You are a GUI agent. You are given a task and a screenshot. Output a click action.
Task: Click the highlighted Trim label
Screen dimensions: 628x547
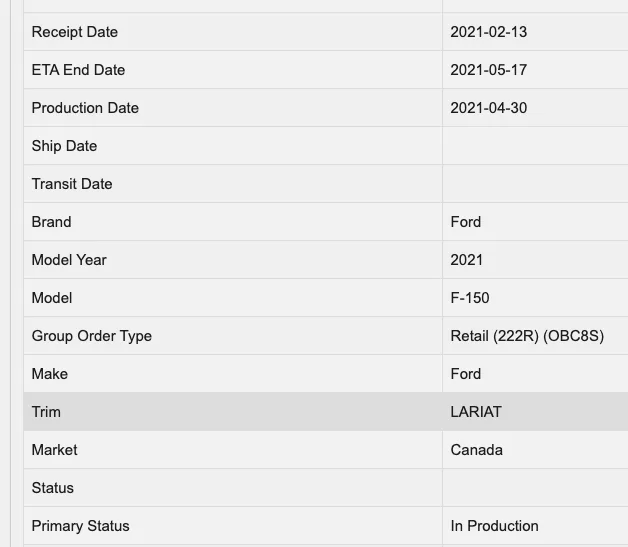(46, 412)
